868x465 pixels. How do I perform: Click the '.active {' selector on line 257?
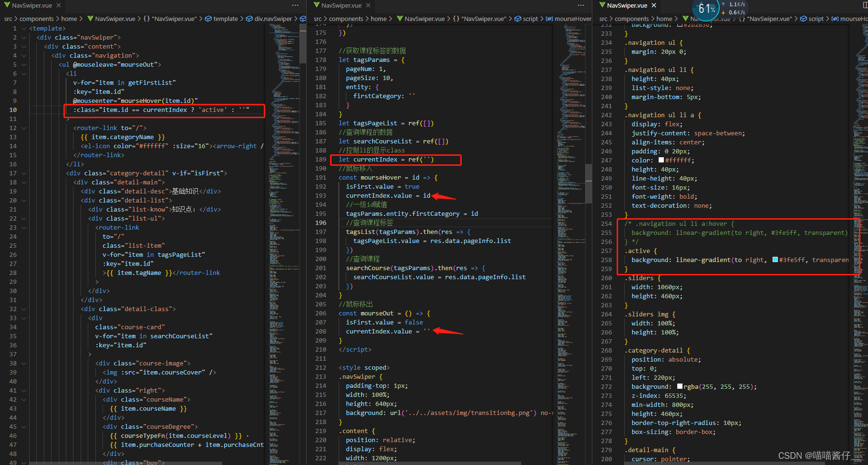coord(641,251)
